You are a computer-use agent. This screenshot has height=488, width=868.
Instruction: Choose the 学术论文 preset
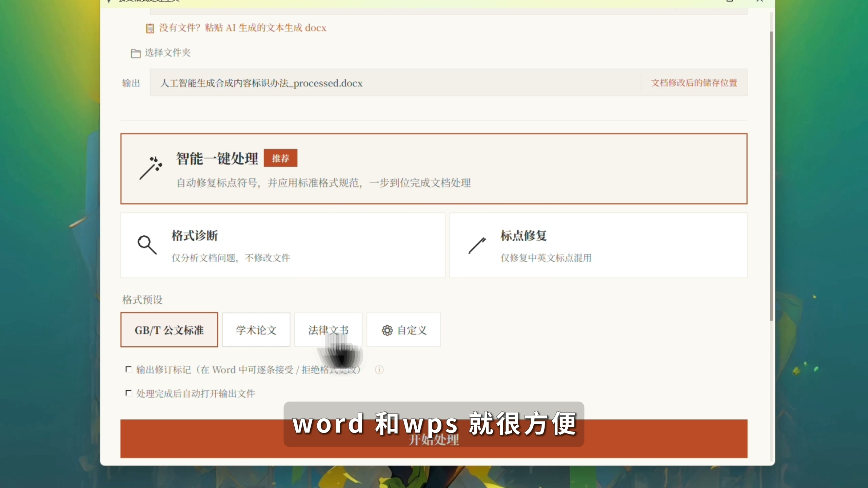pos(256,330)
